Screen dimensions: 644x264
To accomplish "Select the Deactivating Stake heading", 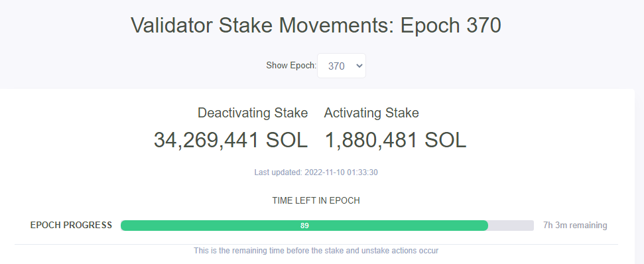I will click(x=253, y=113).
